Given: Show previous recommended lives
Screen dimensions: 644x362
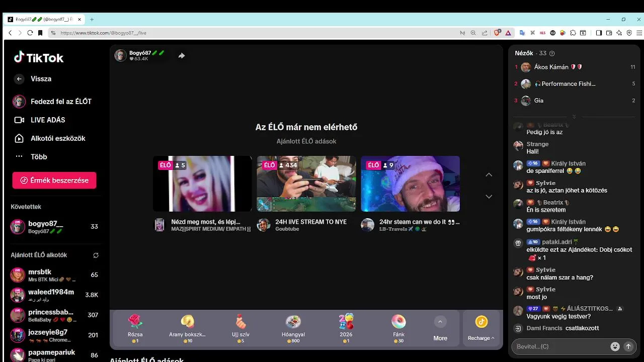Looking at the screenshot, I should [489, 174].
